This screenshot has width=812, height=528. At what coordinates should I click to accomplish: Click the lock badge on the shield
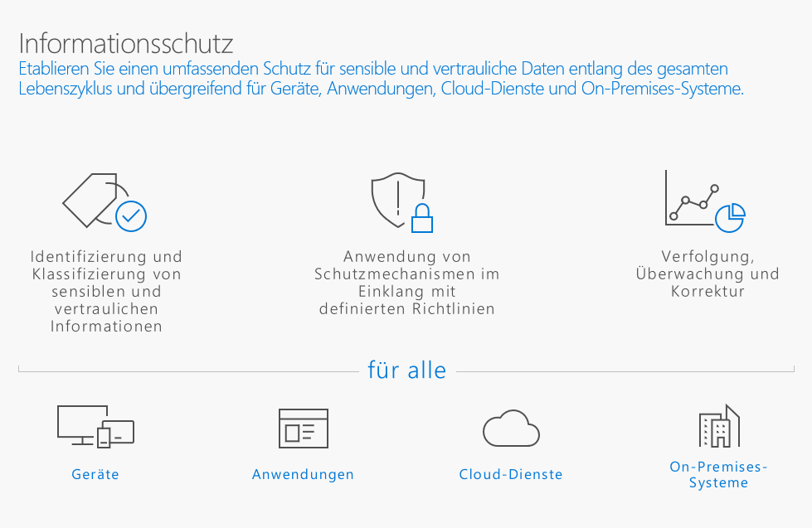(422, 217)
